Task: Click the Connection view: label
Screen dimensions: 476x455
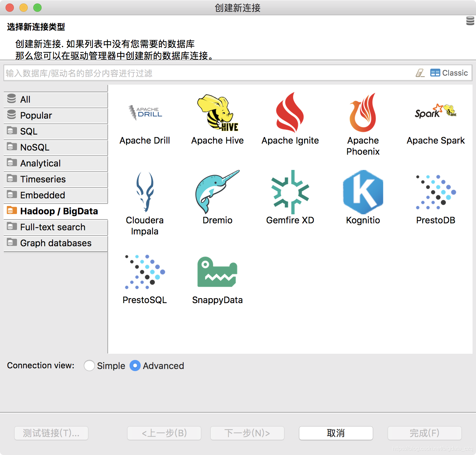Action: [41, 366]
